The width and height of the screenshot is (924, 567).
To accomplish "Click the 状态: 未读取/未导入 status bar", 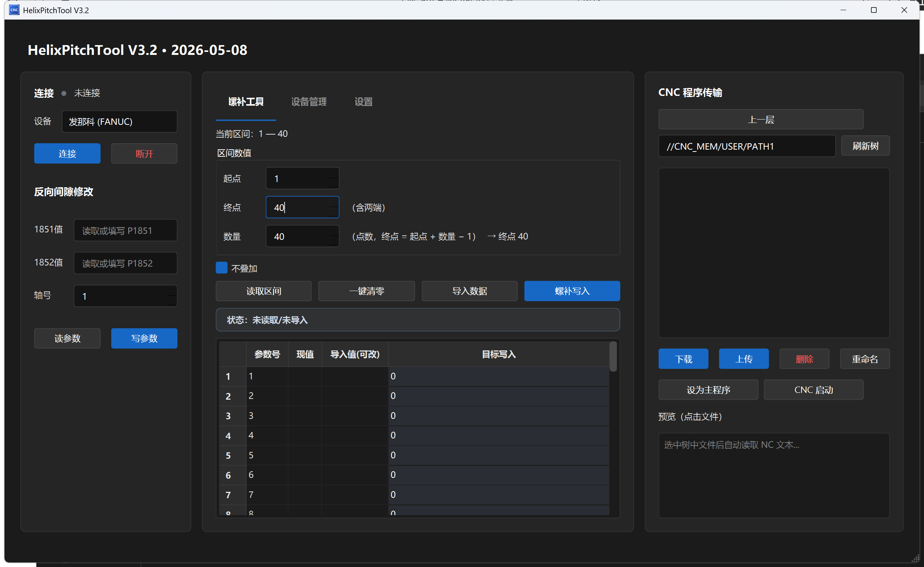I will [418, 320].
